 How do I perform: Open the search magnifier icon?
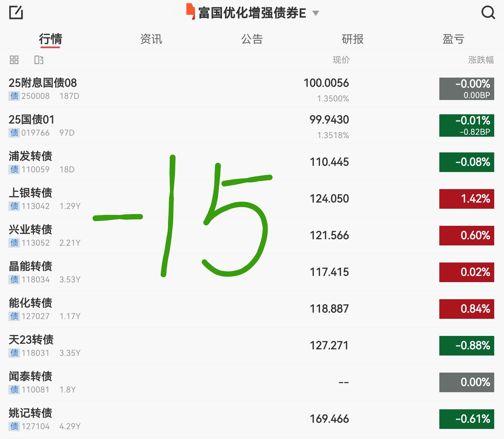pyautogui.click(x=488, y=13)
